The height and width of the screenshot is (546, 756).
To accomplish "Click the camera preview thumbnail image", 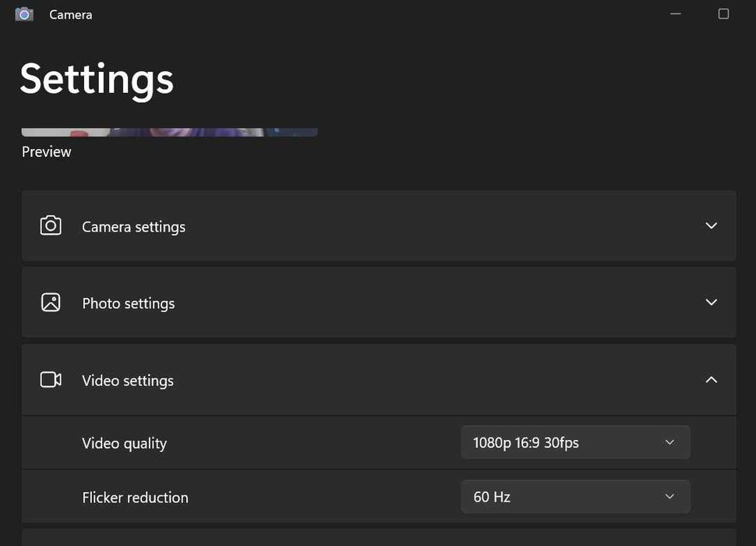I will [169, 133].
